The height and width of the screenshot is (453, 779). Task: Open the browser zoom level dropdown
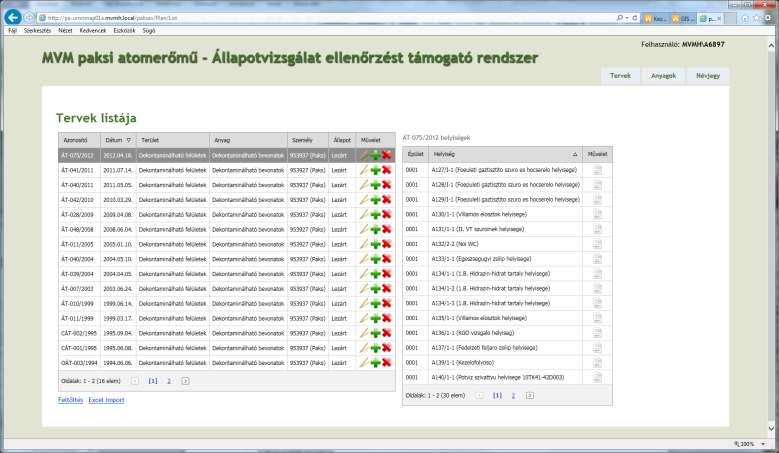pyautogui.click(x=763, y=444)
